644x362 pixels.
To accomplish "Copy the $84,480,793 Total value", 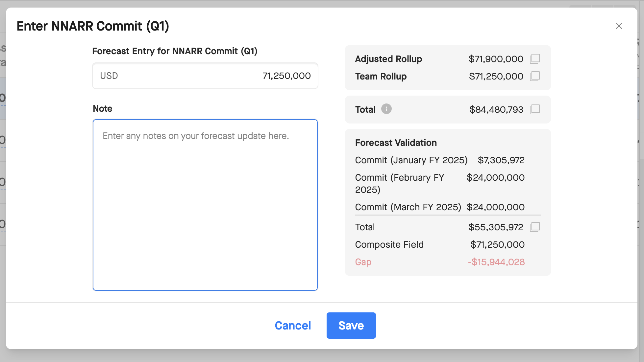I will [535, 109].
